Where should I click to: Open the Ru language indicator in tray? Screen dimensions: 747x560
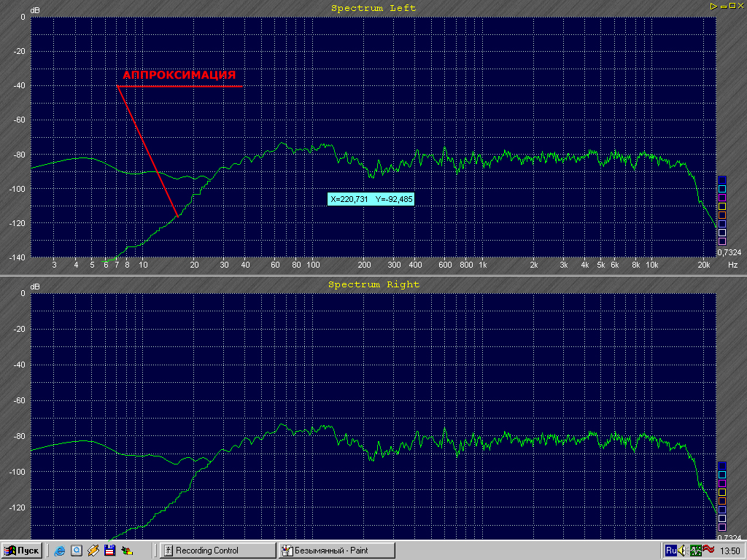(x=670, y=551)
